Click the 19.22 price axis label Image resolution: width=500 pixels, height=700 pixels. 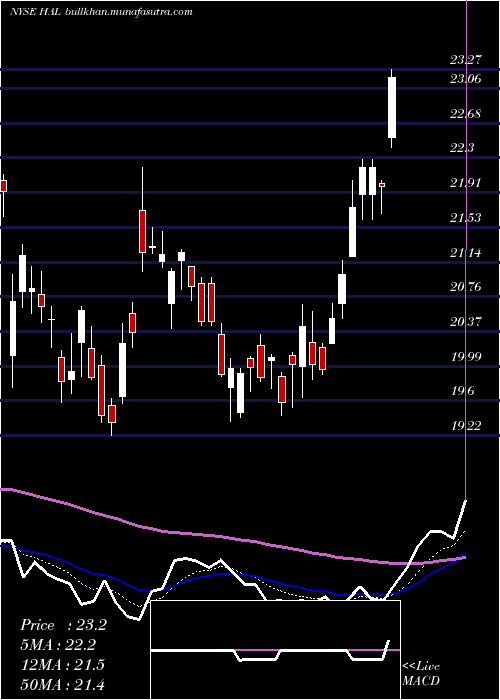pyautogui.click(x=466, y=426)
